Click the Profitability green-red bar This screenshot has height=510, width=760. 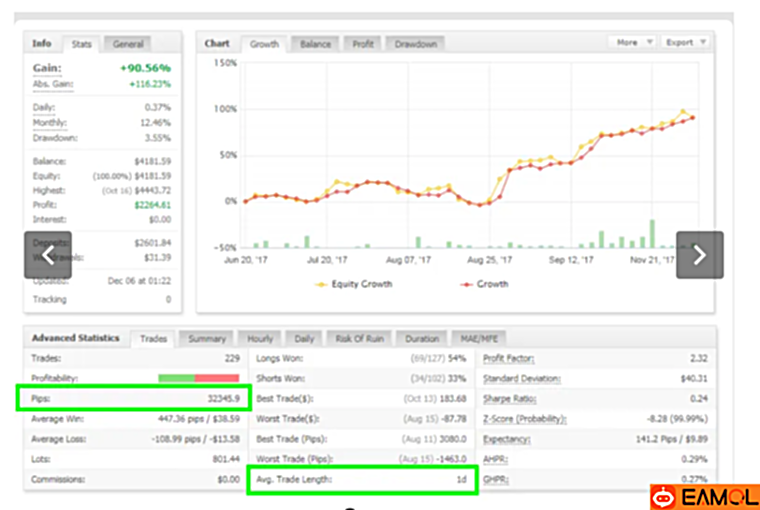tap(198, 378)
